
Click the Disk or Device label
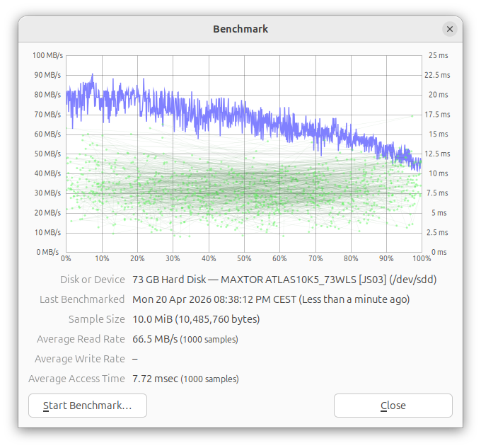(92, 280)
